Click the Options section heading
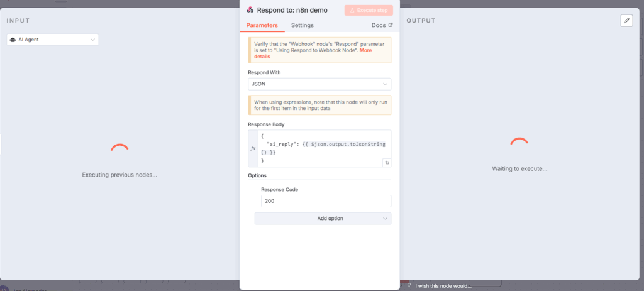The image size is (644, 291). (257, 175)
